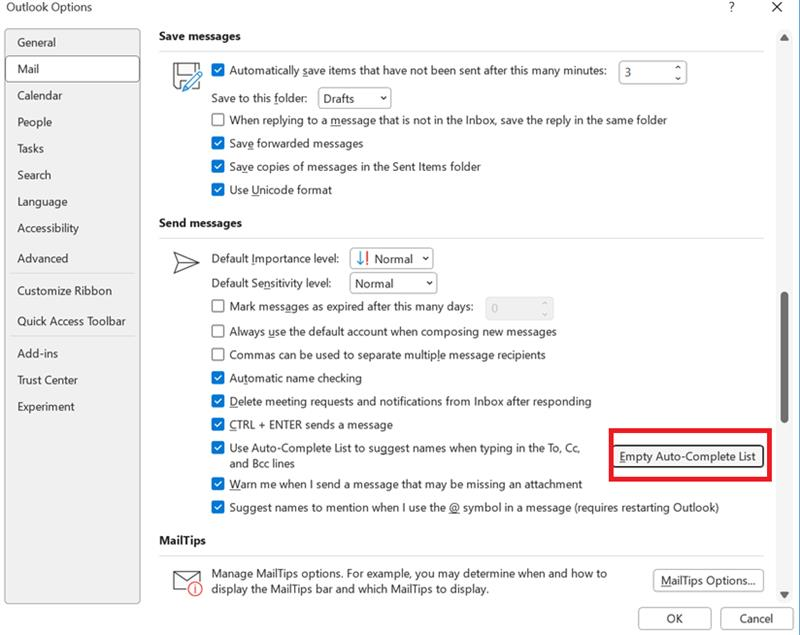Enable save reply in same folder option
The height and width of the screenshot is (635, 800).
point(218,120)
